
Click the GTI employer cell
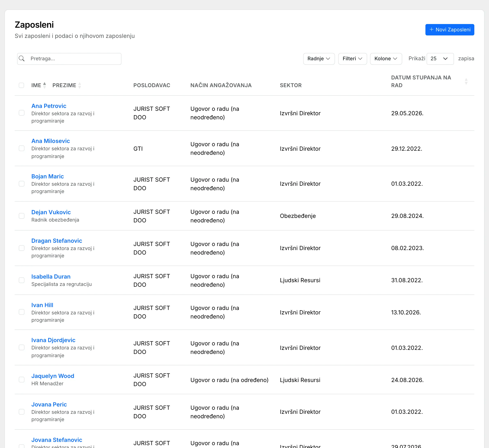pos(138,149)
